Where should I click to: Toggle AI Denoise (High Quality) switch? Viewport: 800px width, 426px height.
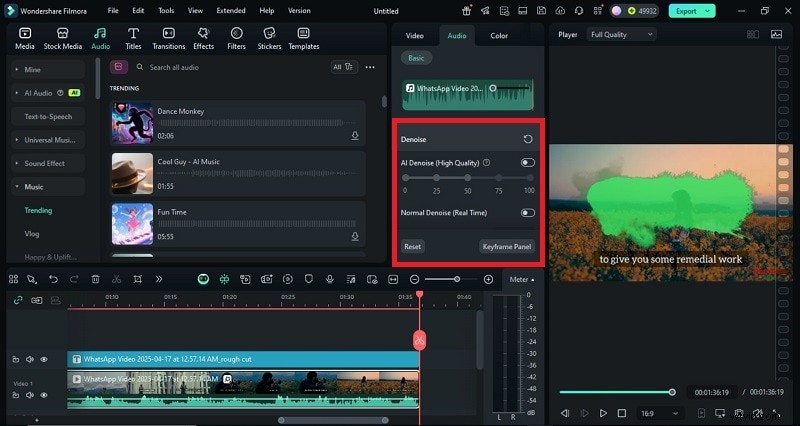coord(528,163)
